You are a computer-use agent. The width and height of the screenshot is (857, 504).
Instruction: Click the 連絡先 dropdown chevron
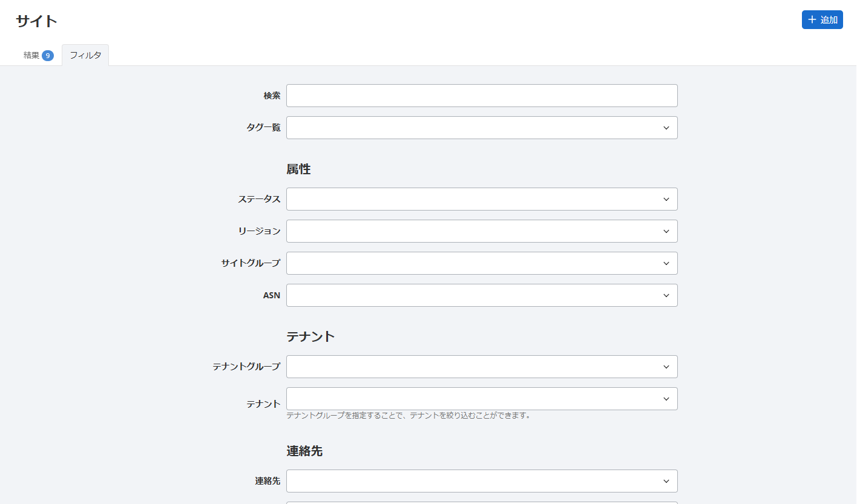pyautogui.click(x=666, y=481)
